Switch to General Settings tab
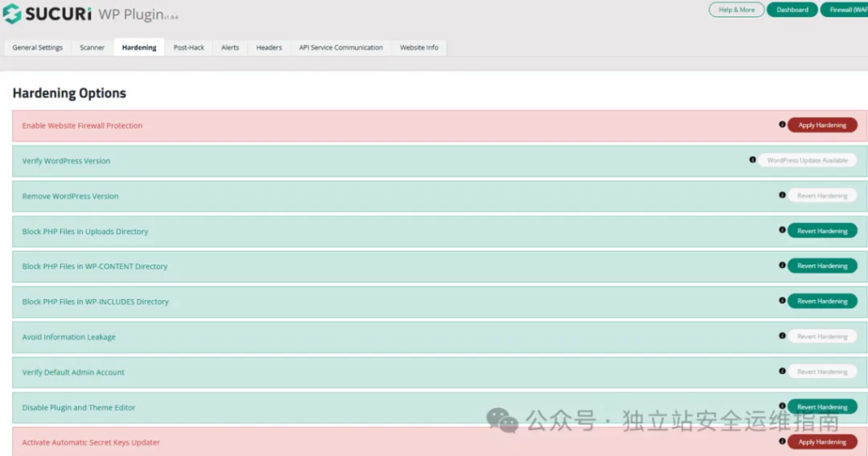The height and width of the screenshot is (456, 868). (x=37, y=47)
